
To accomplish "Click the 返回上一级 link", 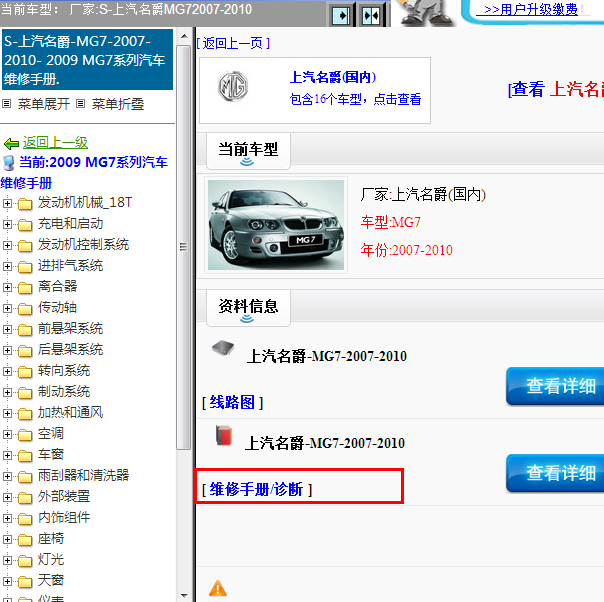I will 55,143.
